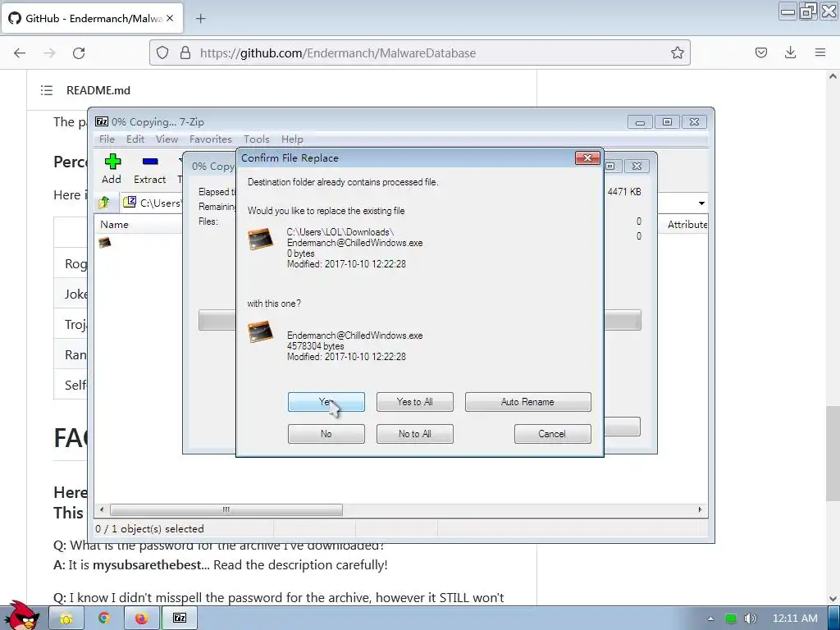Open the 7-Zip Help menu
The height and width of the screenshot is (630, 840).
(292, 139)
